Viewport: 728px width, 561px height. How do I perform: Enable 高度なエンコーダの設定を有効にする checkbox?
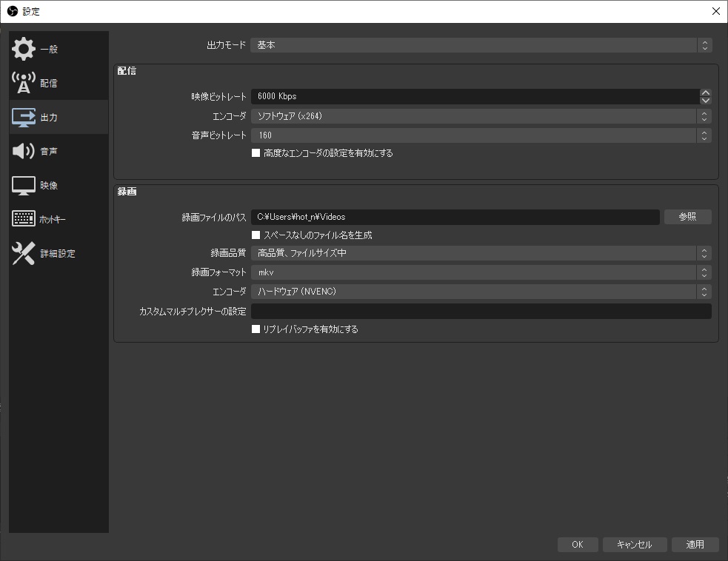pos(256,152)
